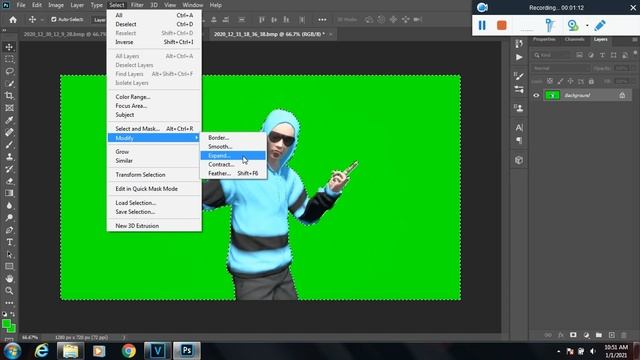Click the Background layer lock icon
Screen dimensions: 640x360
622,96
